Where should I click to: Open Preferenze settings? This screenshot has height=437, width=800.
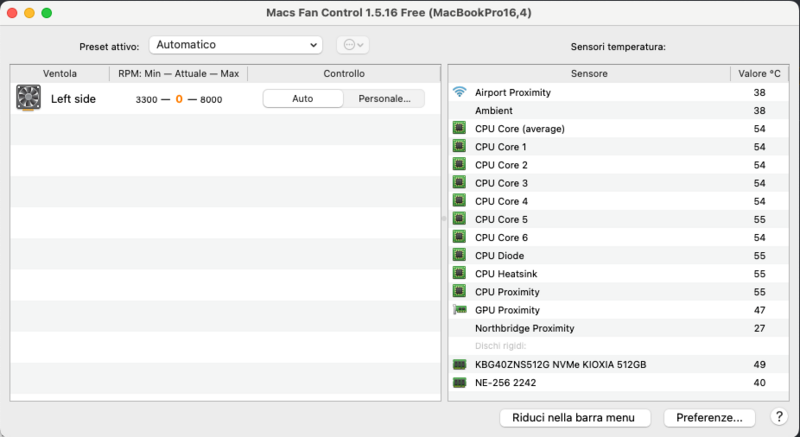[x=709, y=417]
